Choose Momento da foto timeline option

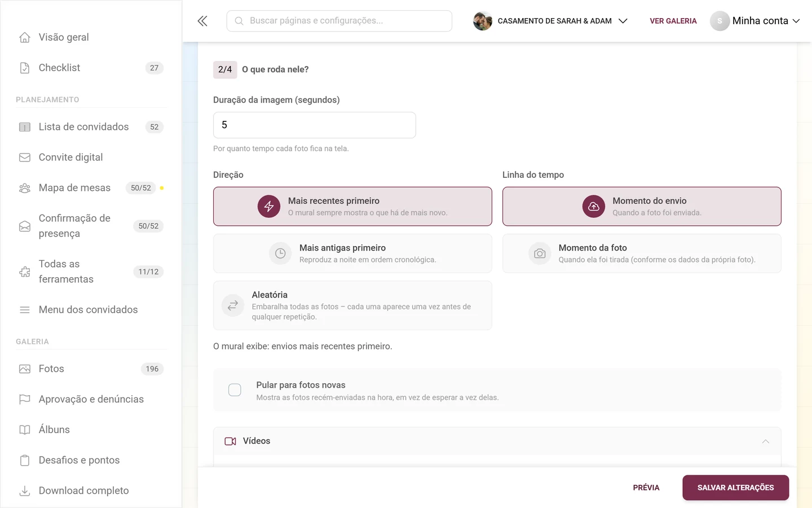tap(642, 253)
